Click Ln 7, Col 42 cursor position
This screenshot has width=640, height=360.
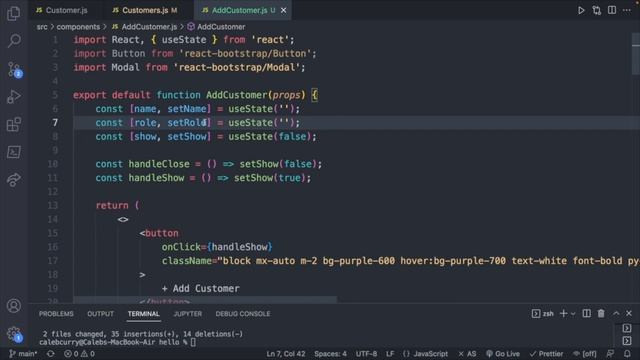click(x=286, y=353)
